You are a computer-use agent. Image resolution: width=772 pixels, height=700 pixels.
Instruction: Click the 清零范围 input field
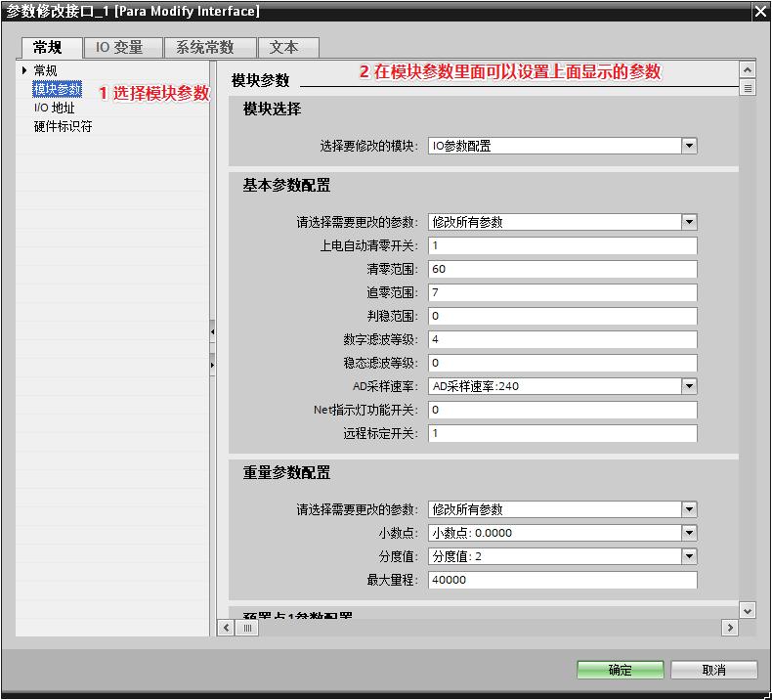(562, 269)
